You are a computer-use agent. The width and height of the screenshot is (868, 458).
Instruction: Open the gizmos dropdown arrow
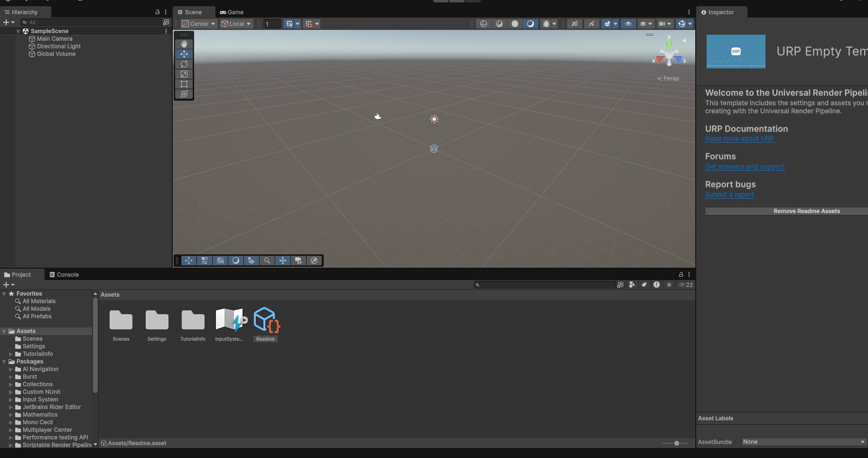pyautogui.click(x=690, y=24)
